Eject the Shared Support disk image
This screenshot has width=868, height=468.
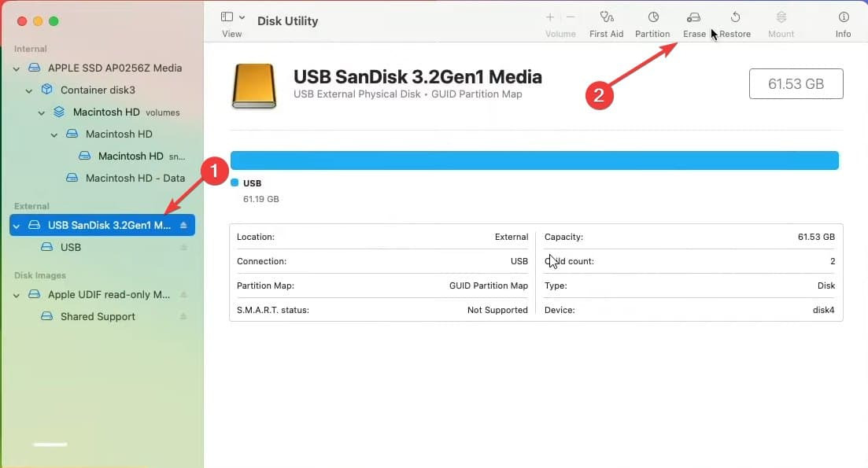184,316
